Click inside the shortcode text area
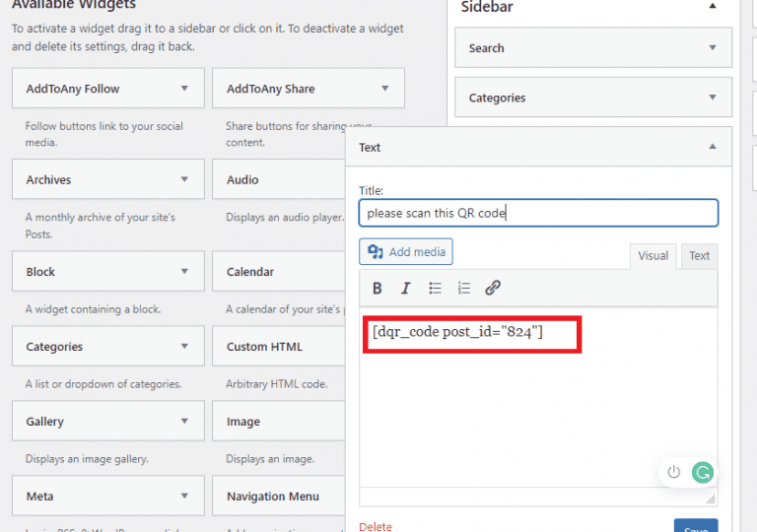757x532 pixels. tap(537, 414)
